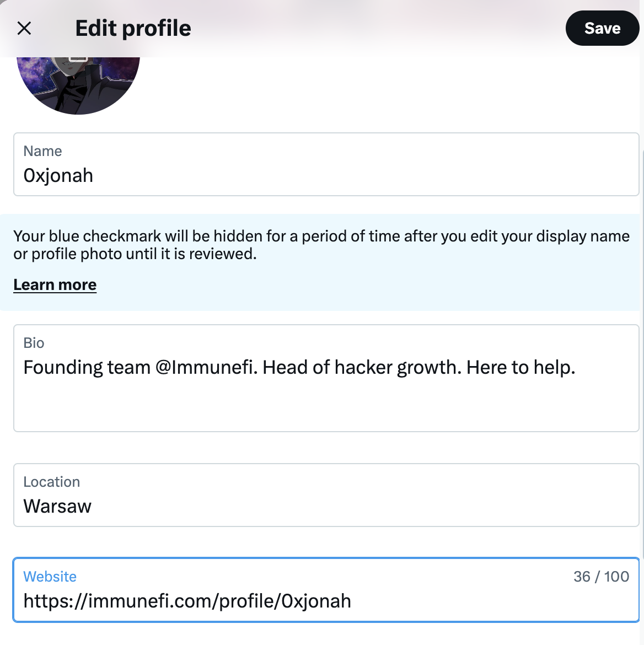Focus the Name field containing 0xjonah
This screenshot has height=645, width=644.
tap(326, 164)
